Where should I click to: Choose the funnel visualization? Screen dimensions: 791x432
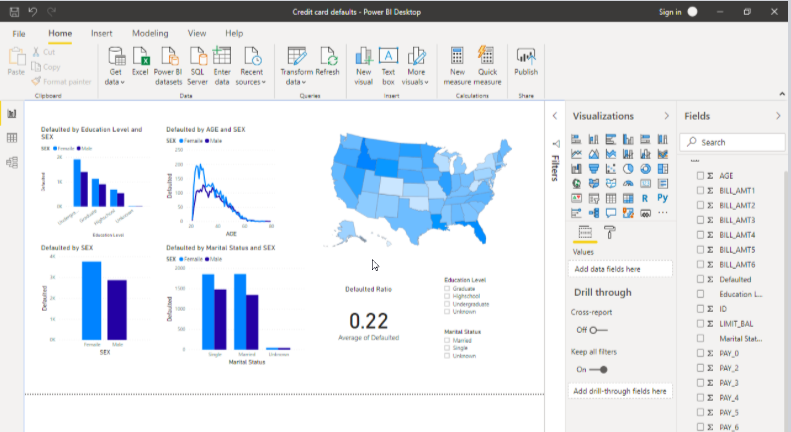click(x=594, y=169)
